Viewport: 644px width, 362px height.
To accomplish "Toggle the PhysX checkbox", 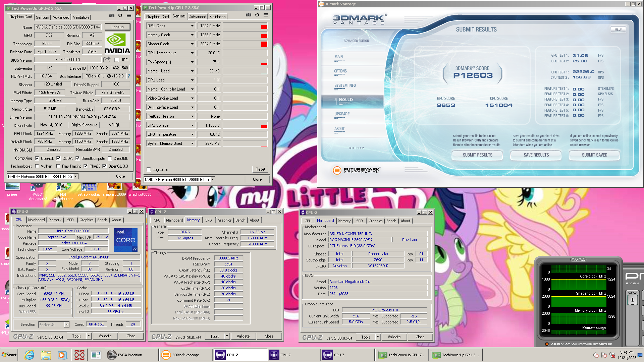I will pyautogui.click(x=86, y=166).
